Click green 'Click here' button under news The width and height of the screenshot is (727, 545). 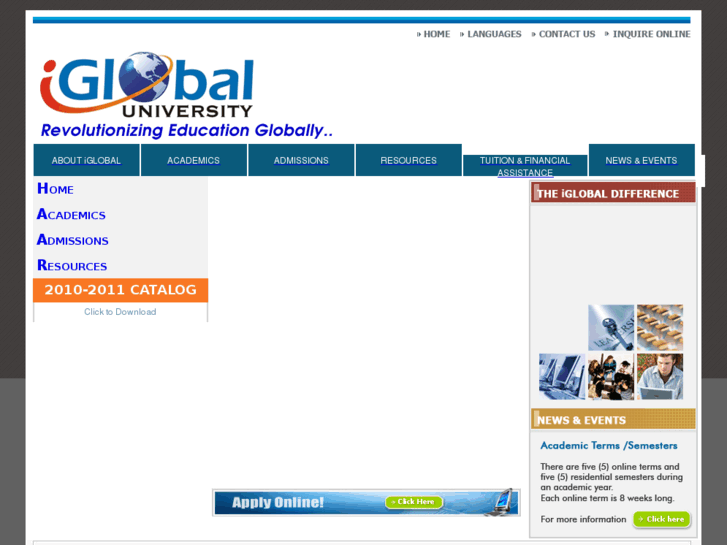coord(661,519)
